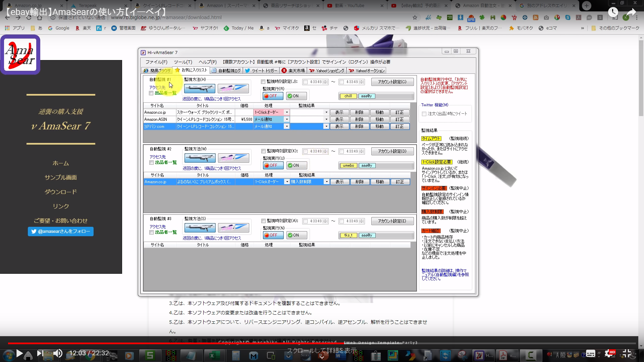Enable 監視時刻設定(K) checkbox
Screen dimensions: 644x362
(264, 151)
